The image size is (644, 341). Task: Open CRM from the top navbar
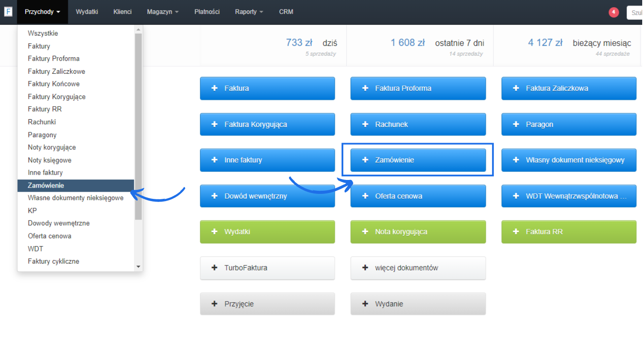[x=286, y=12]
